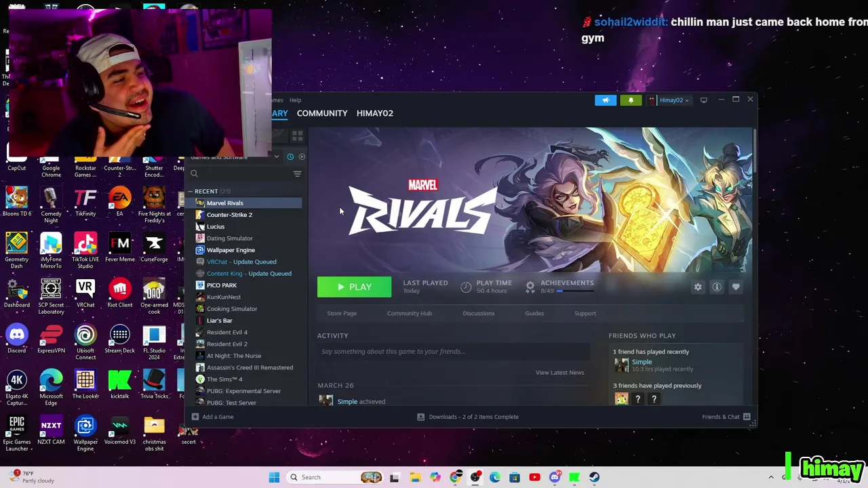Image resolution: width=868 pixels, height=488 pixels.
Task: Open the Support tab
Action: (585, 313)
